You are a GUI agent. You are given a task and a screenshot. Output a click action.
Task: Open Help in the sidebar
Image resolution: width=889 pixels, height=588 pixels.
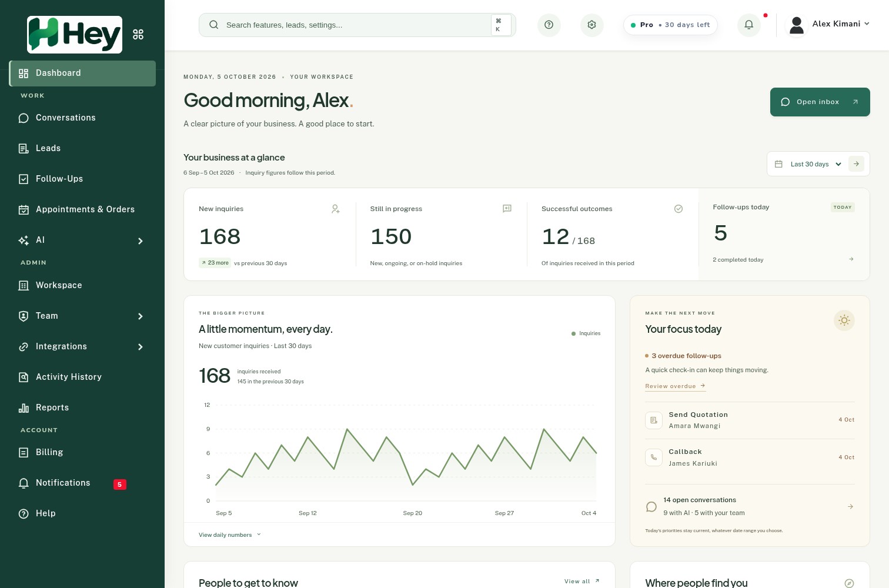pos(82,514)
